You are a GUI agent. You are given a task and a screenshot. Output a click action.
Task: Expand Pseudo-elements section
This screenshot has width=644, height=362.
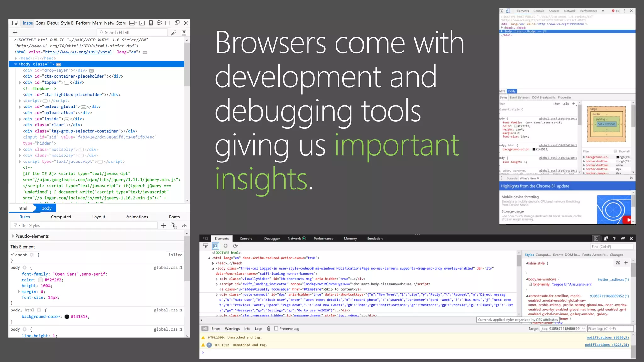tap(13, 236)
